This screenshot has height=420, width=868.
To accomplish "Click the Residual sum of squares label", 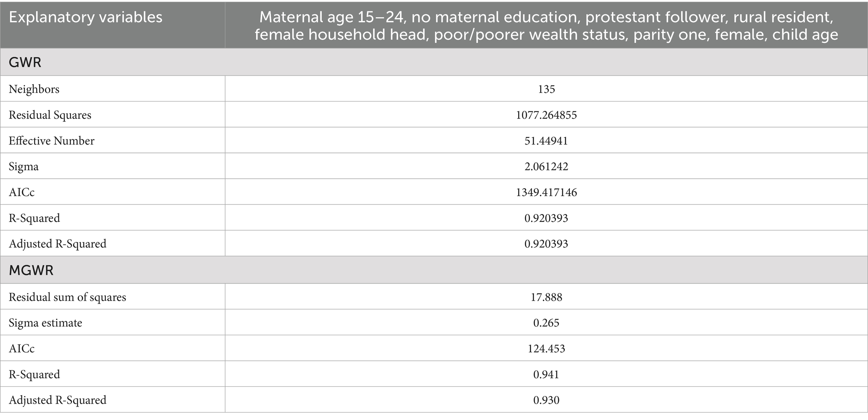I will point(67,297).
